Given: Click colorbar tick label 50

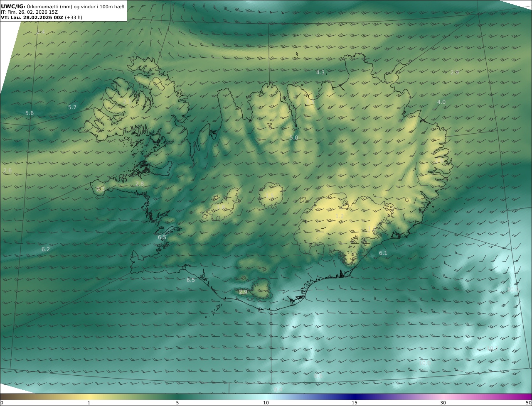Looking at the screenshot, I should pyautogui.click(x=529, y=403).
